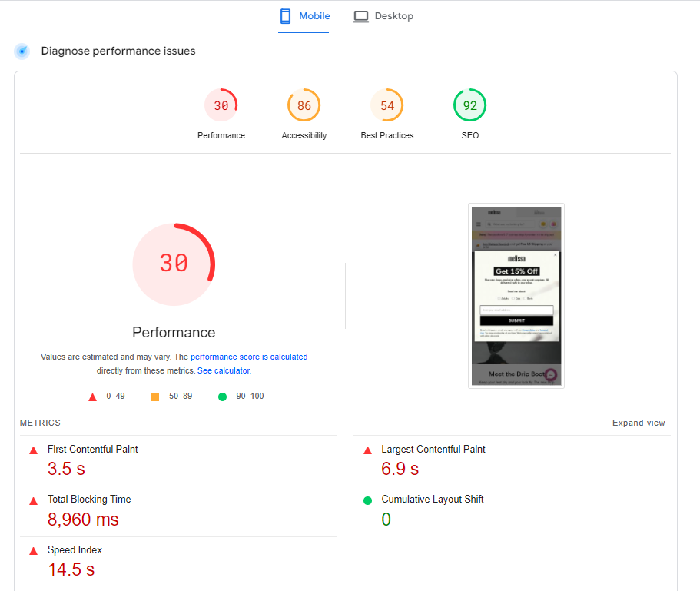The width and height of the screenshot is (700, 591).
Task: Switch to the Mobile tab
Action: [x=304, y=16]
